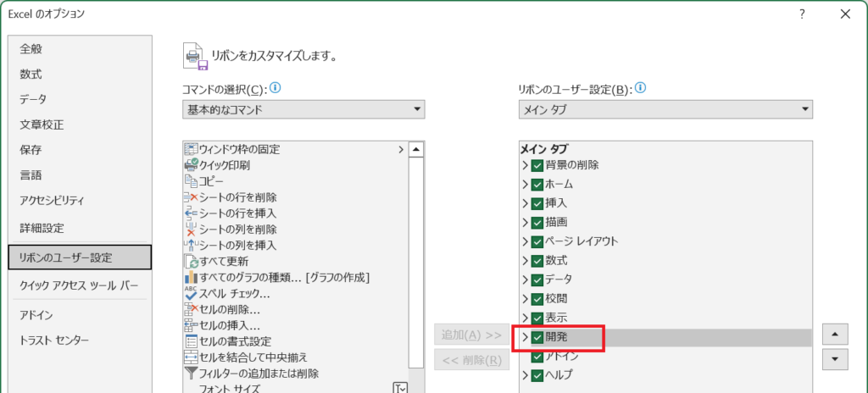Image resolution: width=868 pixels, height=393 pixels.
Task: Expand the 挿入 tree node
Action: click(526, 203)
